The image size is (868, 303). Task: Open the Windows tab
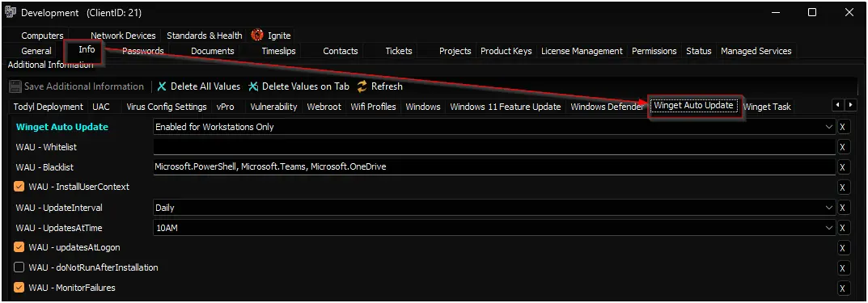click(x=423, y=107)
